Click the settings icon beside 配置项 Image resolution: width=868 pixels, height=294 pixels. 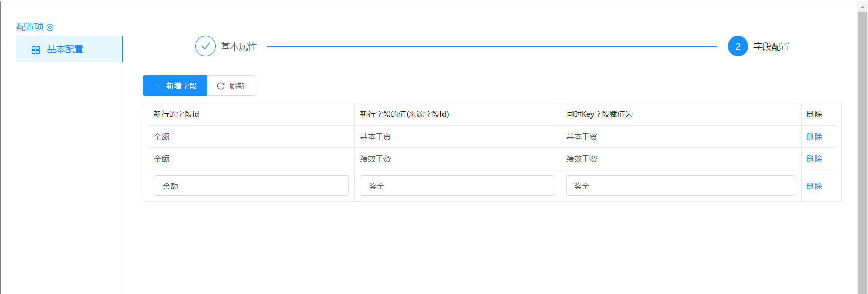(50, 27)
